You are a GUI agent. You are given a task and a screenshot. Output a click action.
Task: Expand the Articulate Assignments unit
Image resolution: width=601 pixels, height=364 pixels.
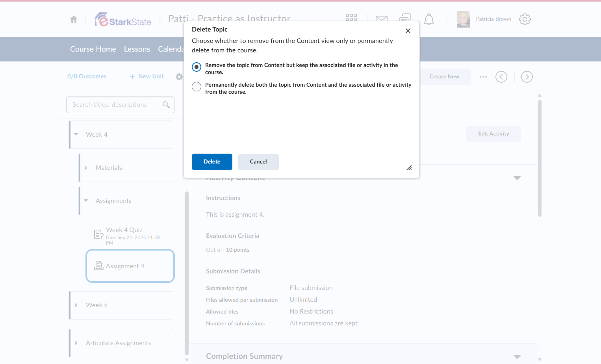[76, 343]
